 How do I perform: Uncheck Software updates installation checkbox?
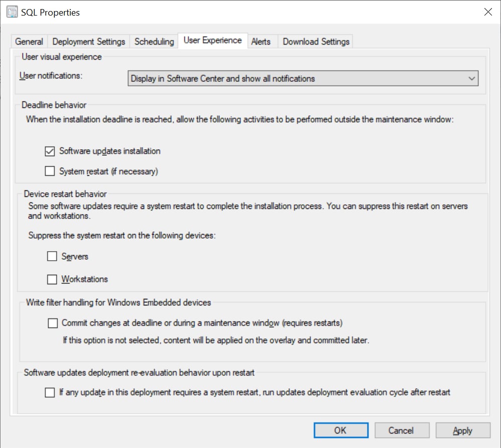point(50,151)
